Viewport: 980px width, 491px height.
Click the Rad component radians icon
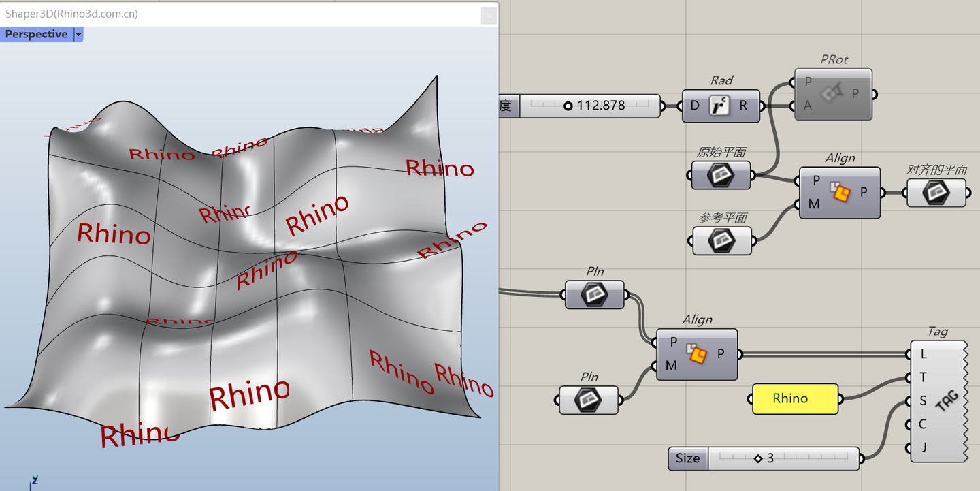720,106
